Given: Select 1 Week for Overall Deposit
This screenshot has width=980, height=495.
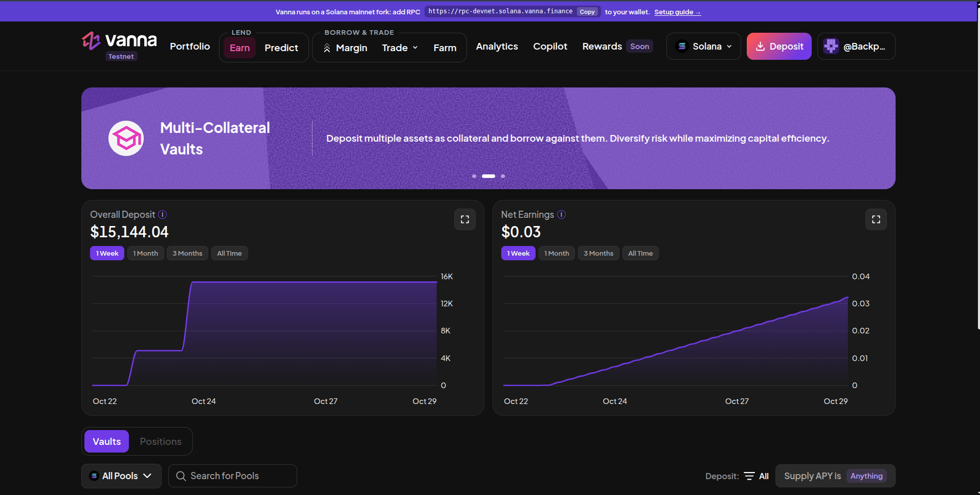Looking at the screenshot, I should tap(107, 253).
